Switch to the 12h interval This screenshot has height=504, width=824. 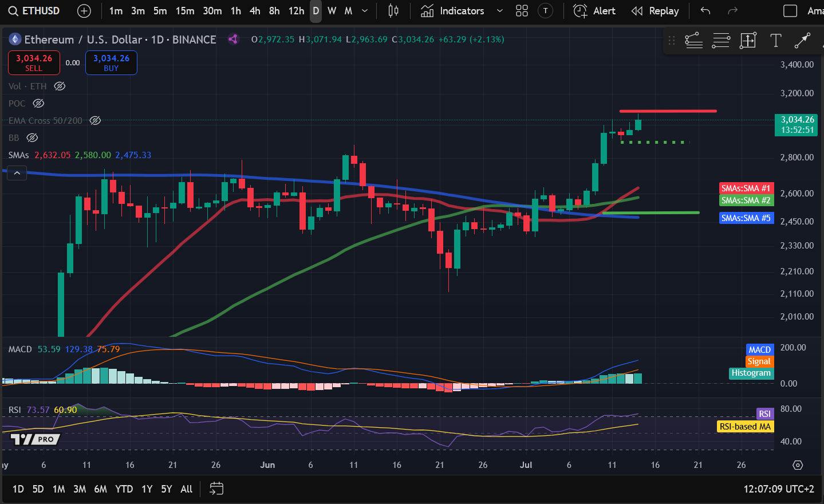pyautogui.click(x=296, y=11)
